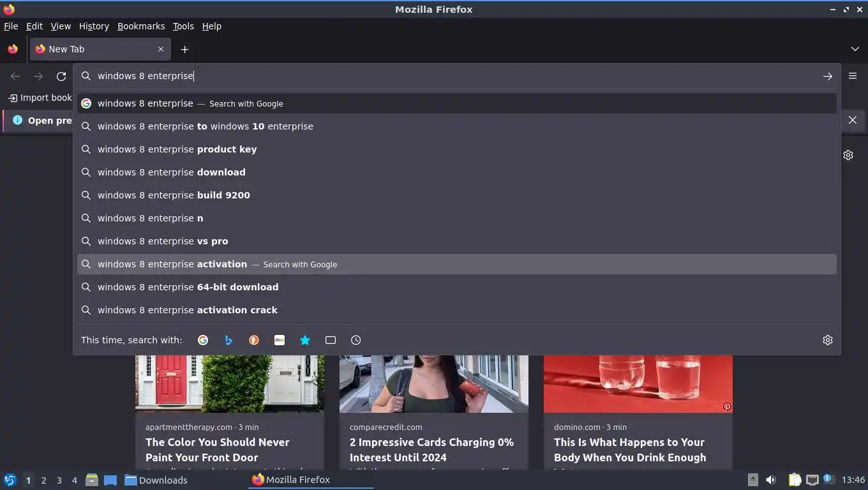This screenshot has width=868, height=490.
Task: Click the volume speaker tray icon
Action: tap(771, 480)
